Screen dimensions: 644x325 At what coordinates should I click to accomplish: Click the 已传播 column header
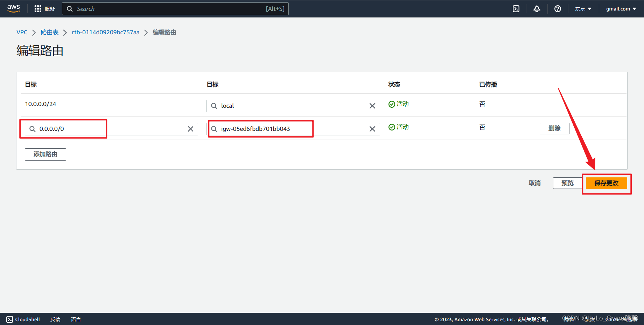click(x=488, y=84)
